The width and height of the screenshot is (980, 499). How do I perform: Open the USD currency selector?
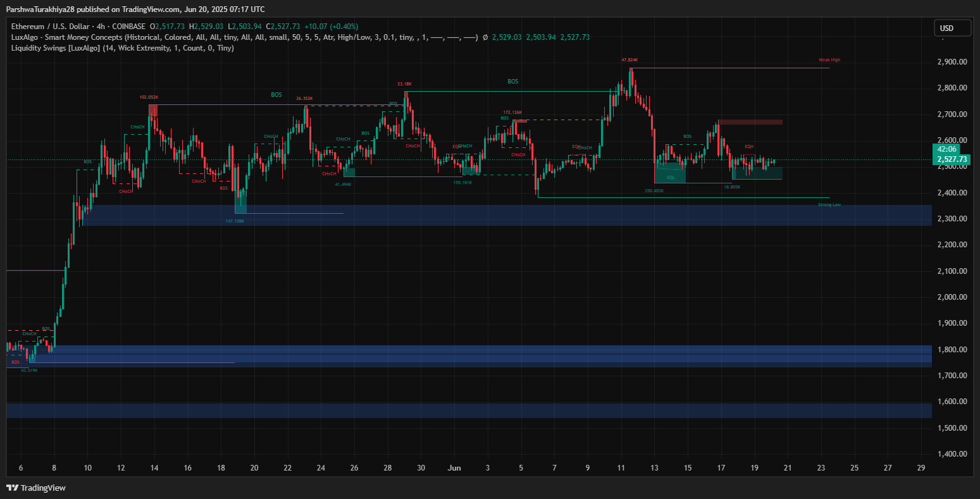click(x=946, y=28)
